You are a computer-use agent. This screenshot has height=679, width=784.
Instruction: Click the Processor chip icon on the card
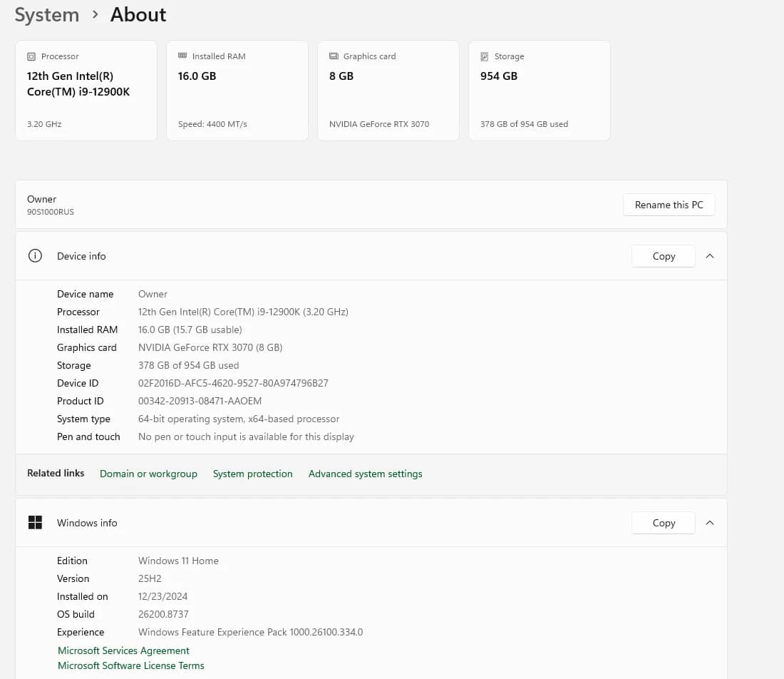31,56
